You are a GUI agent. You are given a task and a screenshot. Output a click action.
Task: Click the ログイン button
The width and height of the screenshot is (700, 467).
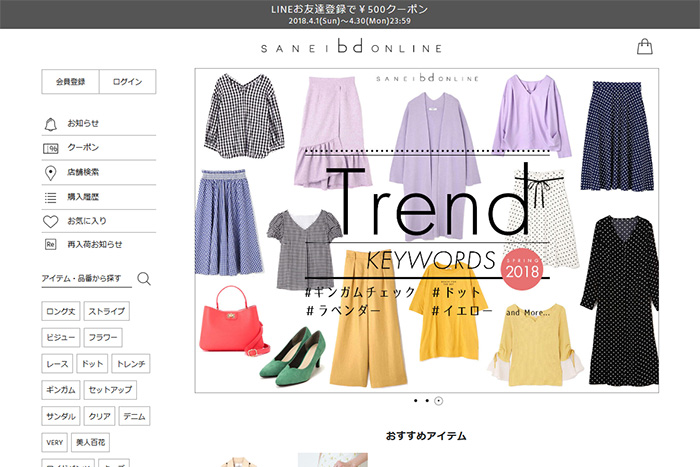click(x=128, y=82)
